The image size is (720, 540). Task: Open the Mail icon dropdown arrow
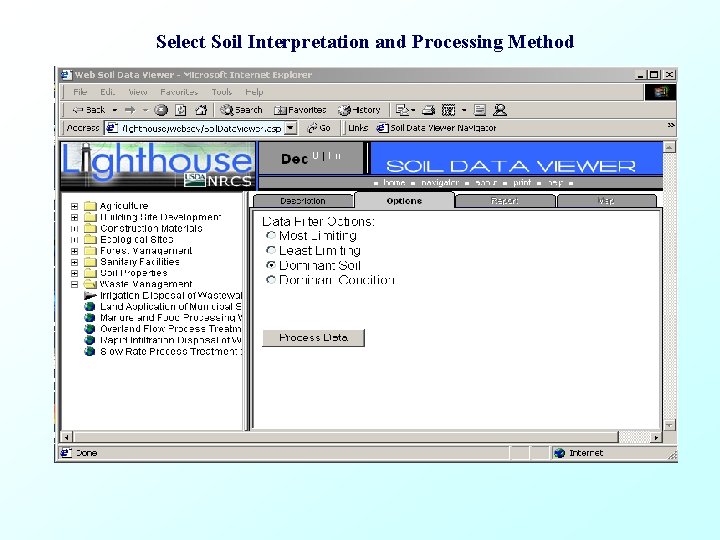coord(413,110)
